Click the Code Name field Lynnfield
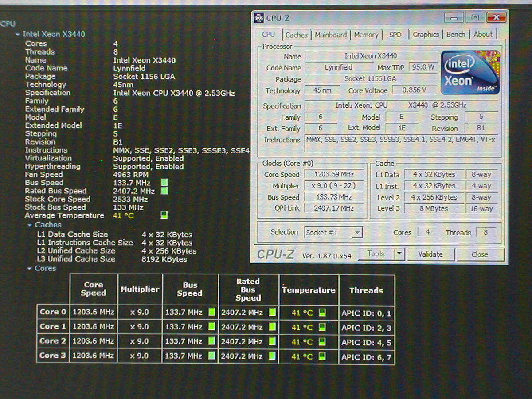Viewport: 532px width, 399px height. pos(338,67)
